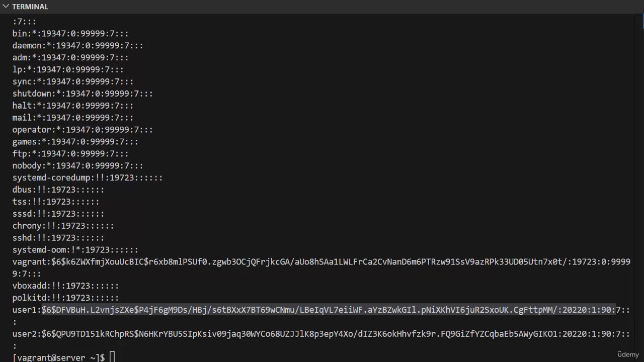Click the polkitd account line
644x362 pixels.
click(66, 298)
